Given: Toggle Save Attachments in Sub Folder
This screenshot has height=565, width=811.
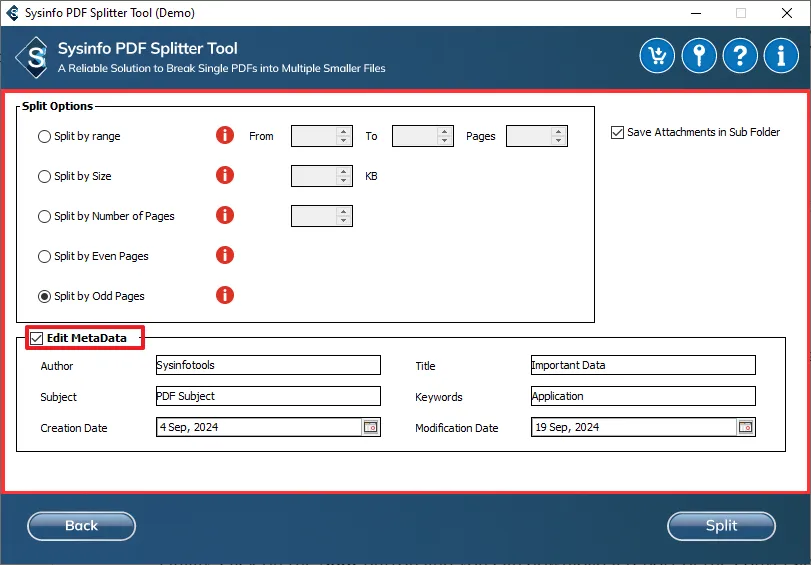Looking at the screenshot, I should tap(617, 132).
